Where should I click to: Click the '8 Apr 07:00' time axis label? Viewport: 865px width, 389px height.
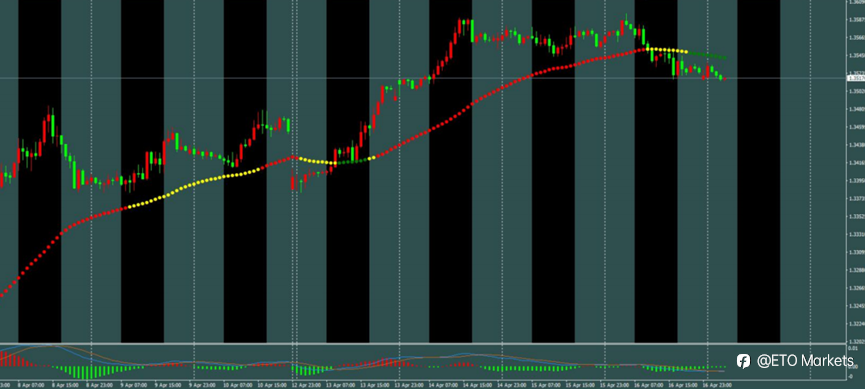31,385
